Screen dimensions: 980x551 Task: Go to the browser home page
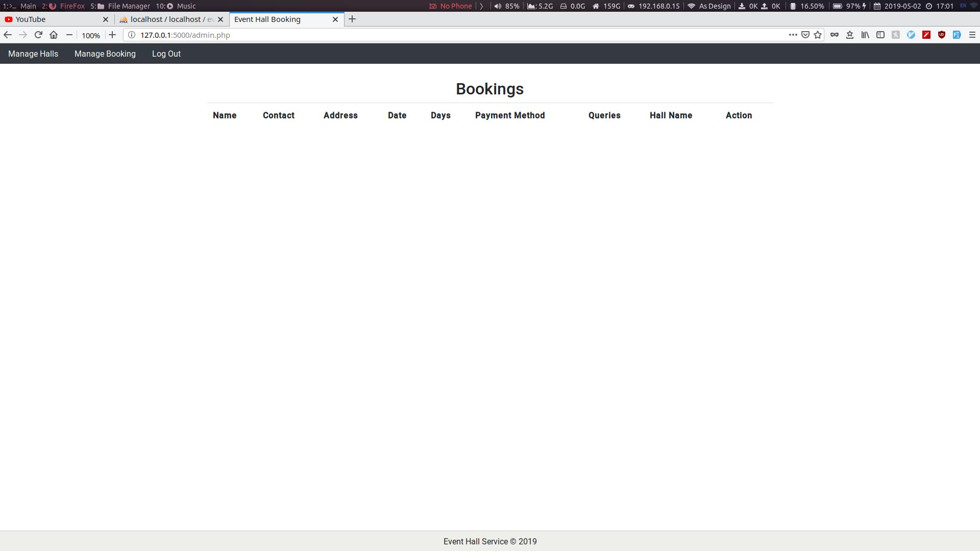tap(54, 35)
